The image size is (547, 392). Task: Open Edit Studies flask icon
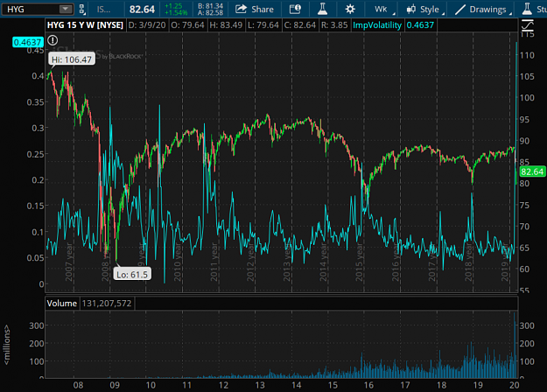tap(322, 9)
